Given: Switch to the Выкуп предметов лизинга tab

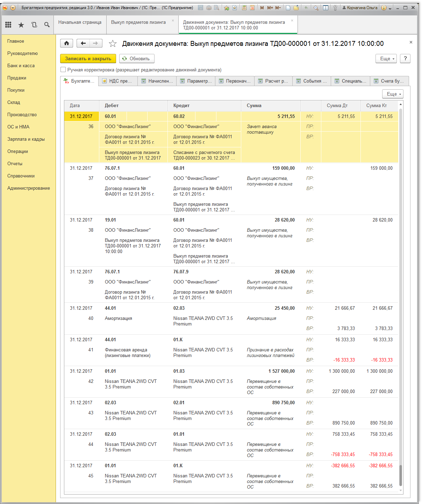Looking at the screenshot, I should tap(138, 22).
